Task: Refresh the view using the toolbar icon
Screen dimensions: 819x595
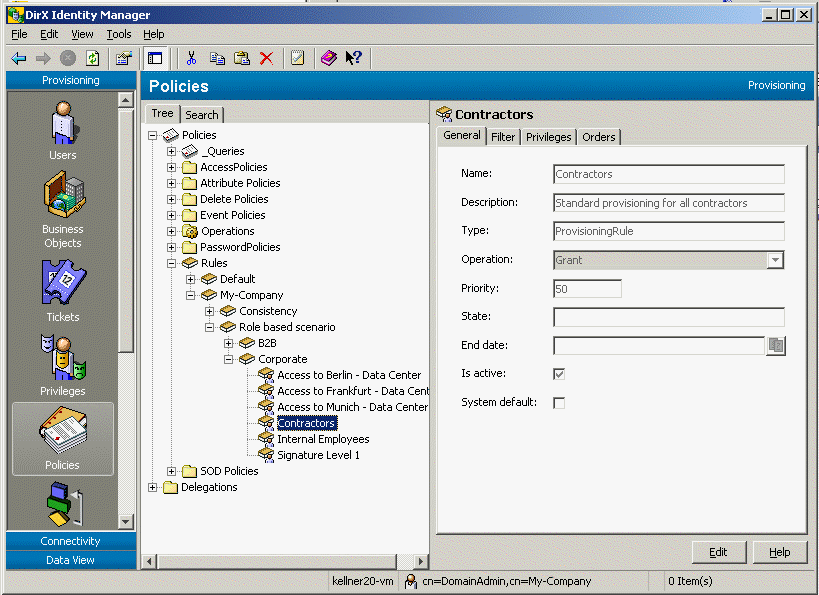Action: pos(90,58)
